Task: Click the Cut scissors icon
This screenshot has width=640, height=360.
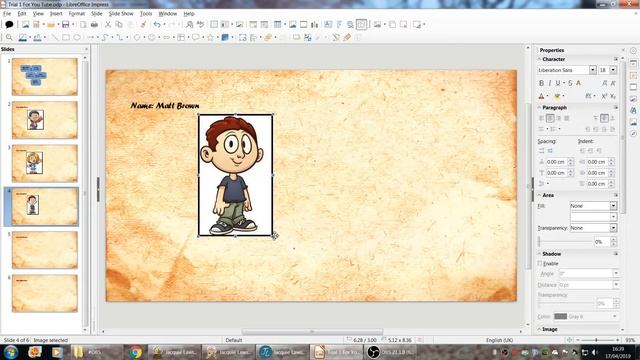Action: tap(108, 25)
